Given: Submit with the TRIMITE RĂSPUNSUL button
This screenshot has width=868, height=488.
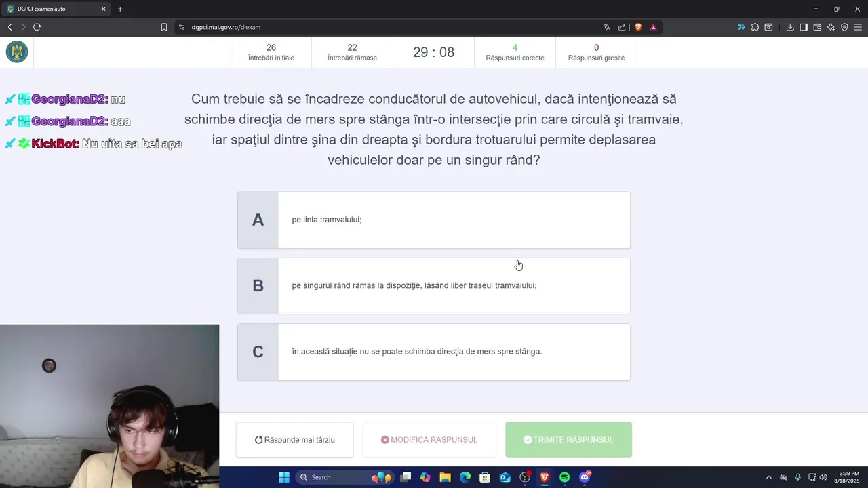Looking at the screenshot, I should coord(568,440).
